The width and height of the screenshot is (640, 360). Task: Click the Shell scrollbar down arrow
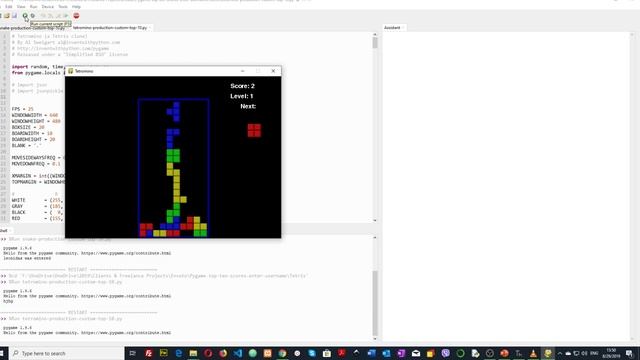click(x=375, y=338)
